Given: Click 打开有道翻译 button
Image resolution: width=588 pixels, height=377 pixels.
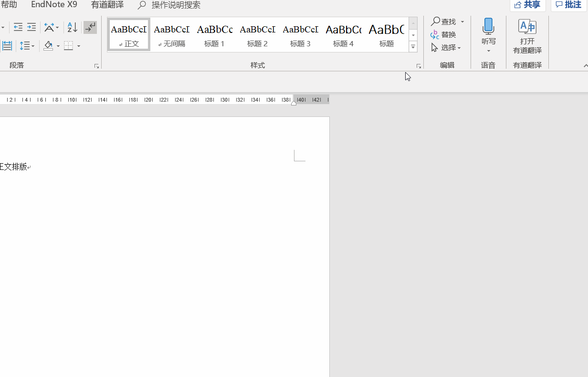Looking at the screenshot, I should pyautogui.click(x=527, y=36).
